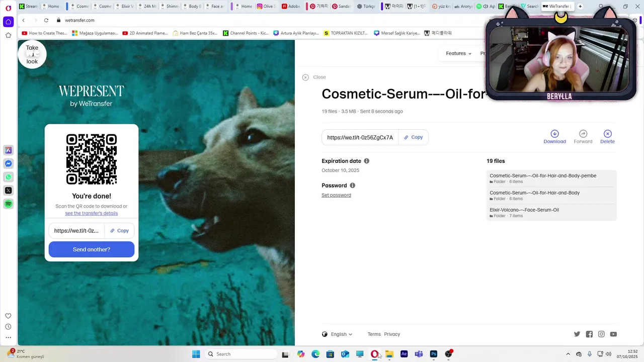Open the 'How to Create Thes...' bookmark
The width and height of the screenshot is (644, 362).
coord(44,33)
